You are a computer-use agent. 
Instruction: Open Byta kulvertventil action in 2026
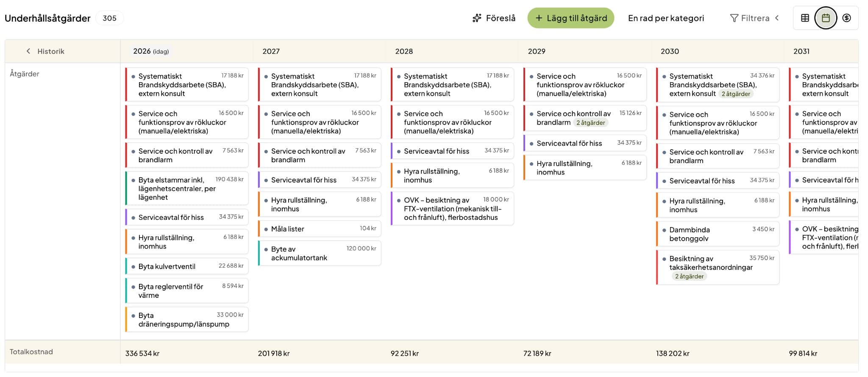(187, 266)
